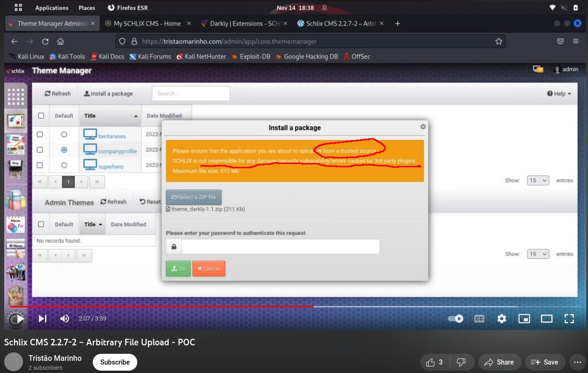Switch to My SCHLIX CMS - Home tab
The width and height of the screenshot is (588, 373).
pos(147,23)
